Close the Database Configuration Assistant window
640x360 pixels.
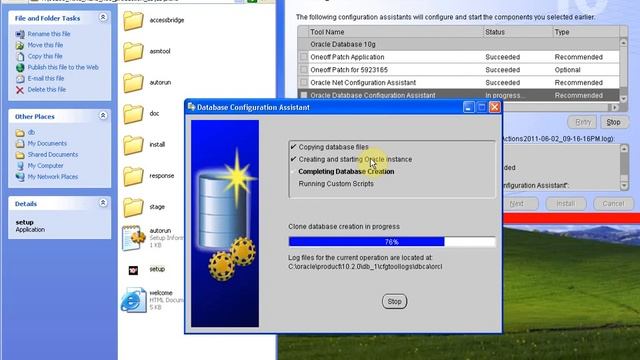(495, 107)
